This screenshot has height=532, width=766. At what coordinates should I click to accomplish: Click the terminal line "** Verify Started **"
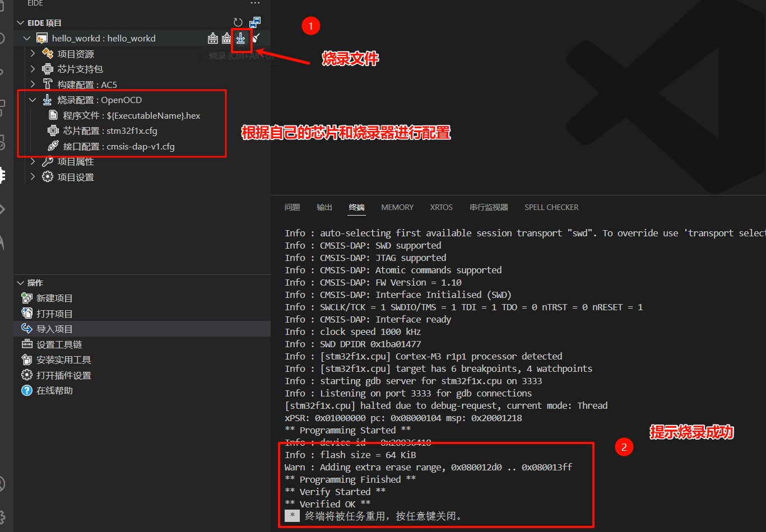tap(335, 492)
